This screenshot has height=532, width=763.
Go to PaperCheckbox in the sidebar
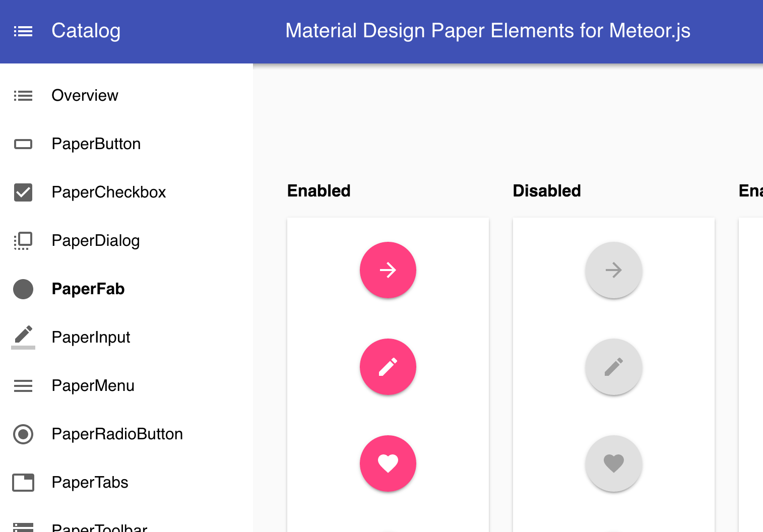108,192
